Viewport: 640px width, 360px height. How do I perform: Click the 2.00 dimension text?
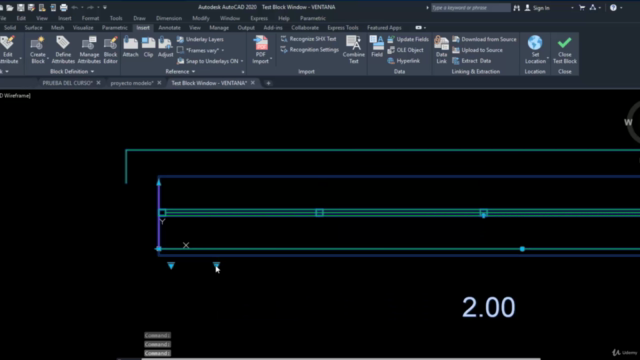coord(489,307)
